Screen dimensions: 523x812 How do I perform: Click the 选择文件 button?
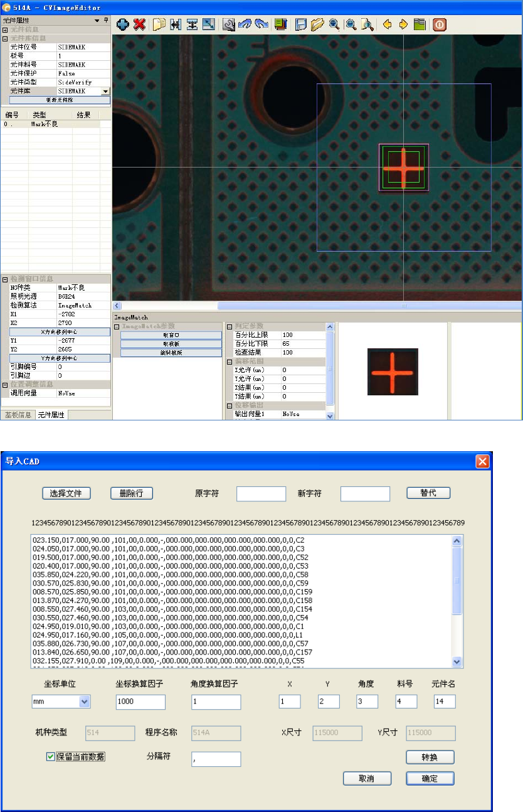coord(66,493)
